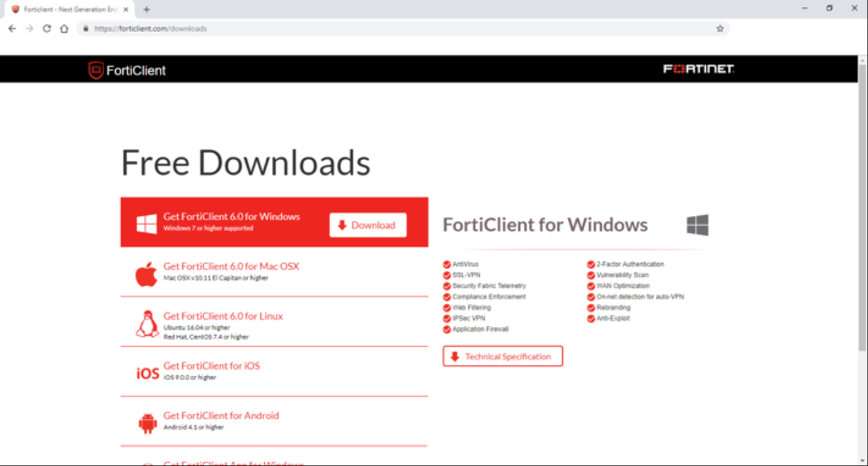The image size is (868, 466).
Task: Select Get FortiClient for iOS
Action: point(211,366)
